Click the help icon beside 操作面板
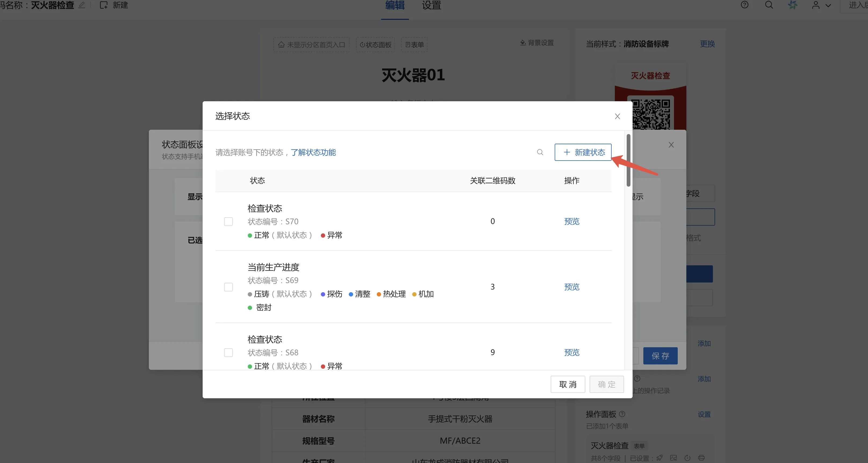Image resolution: width=868 pixels, height=463 pixels. tap(622, 414)
